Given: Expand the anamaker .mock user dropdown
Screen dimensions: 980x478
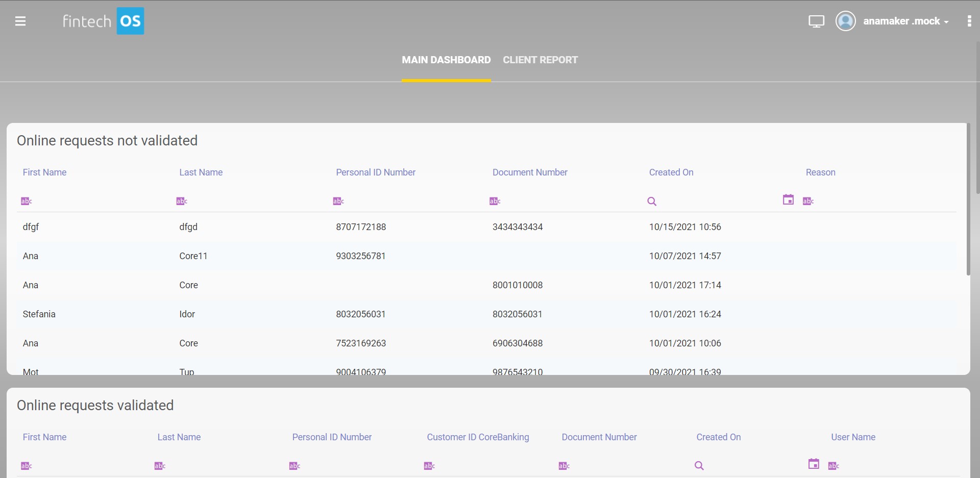Looking at the screenshot, I should pos(905,21).
